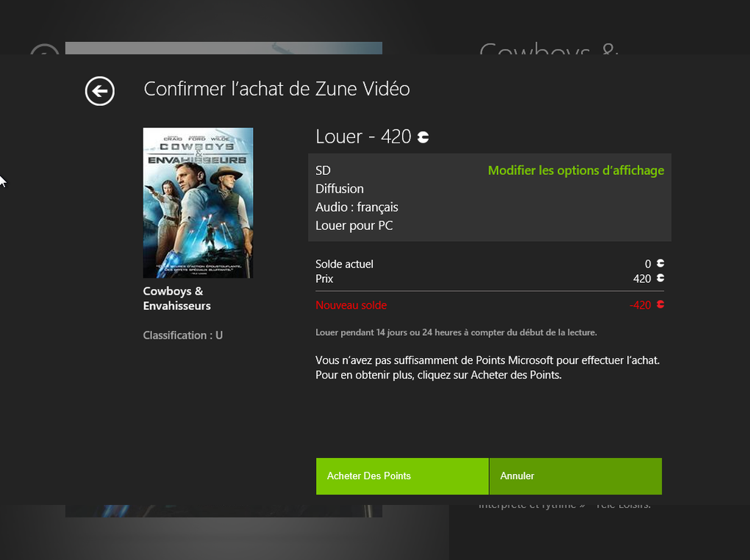Click the red Points icon beside Nouveau solde
Viewport: 750px width, 560px height.
(x=660, y=305)
